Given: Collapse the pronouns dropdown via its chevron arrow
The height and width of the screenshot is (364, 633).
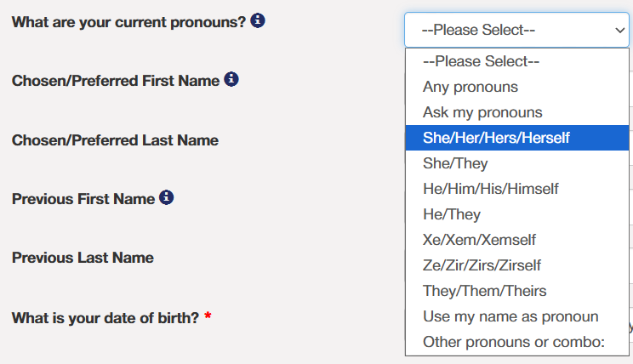Looking at the screenshot, I should pyautogui.click(x=619, y=30).
